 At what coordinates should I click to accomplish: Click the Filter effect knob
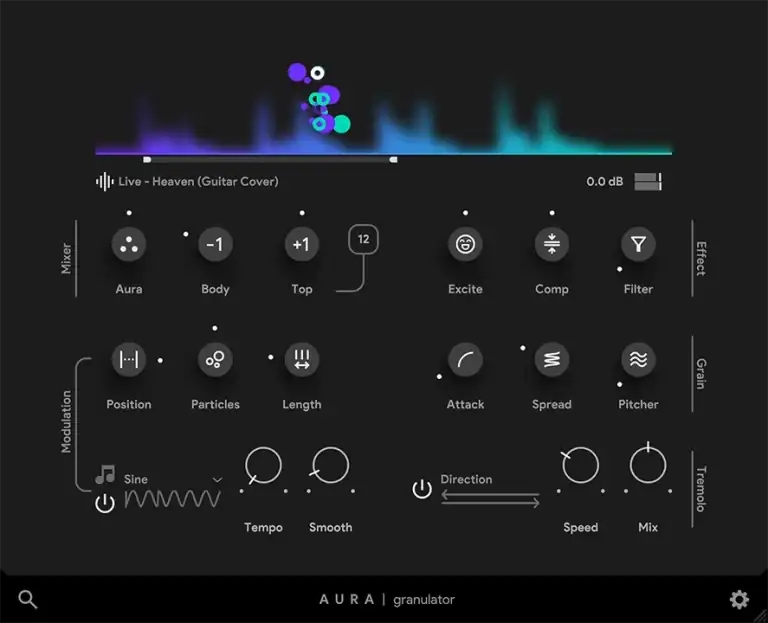pos(638,244)
